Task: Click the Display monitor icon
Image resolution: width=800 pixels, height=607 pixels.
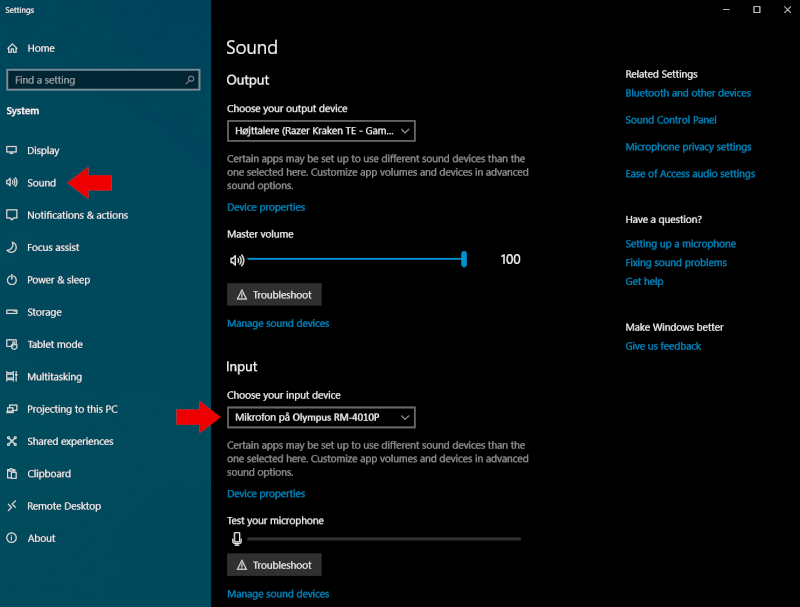Action: (x=12, y=150)
